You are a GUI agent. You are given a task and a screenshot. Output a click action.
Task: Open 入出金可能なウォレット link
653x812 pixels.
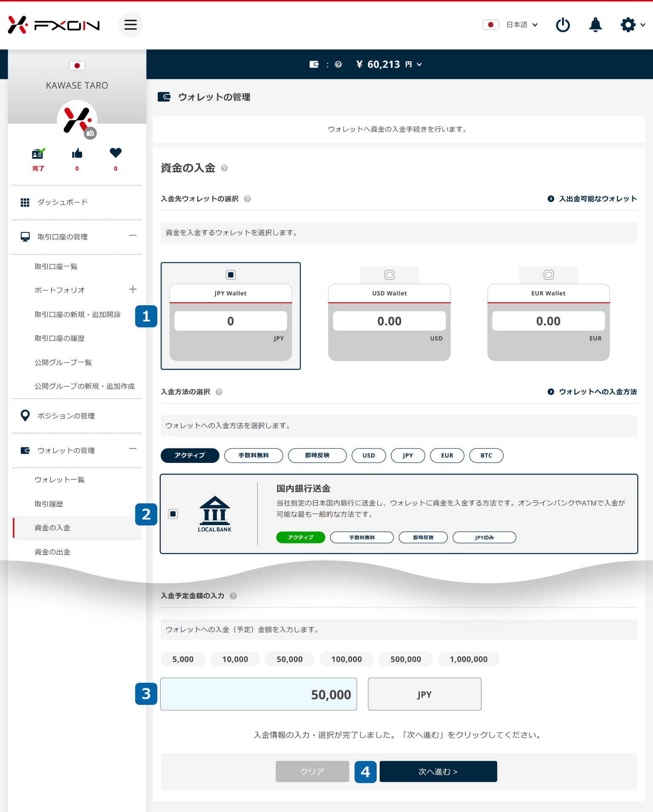click(x=592, y=199)
